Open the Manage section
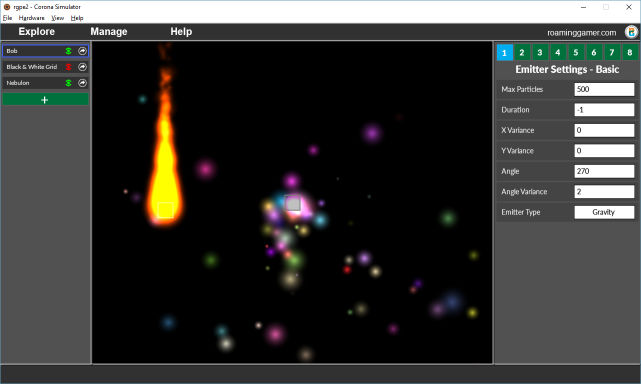Viewport: 641px width, 384px height. click(109, 31)
